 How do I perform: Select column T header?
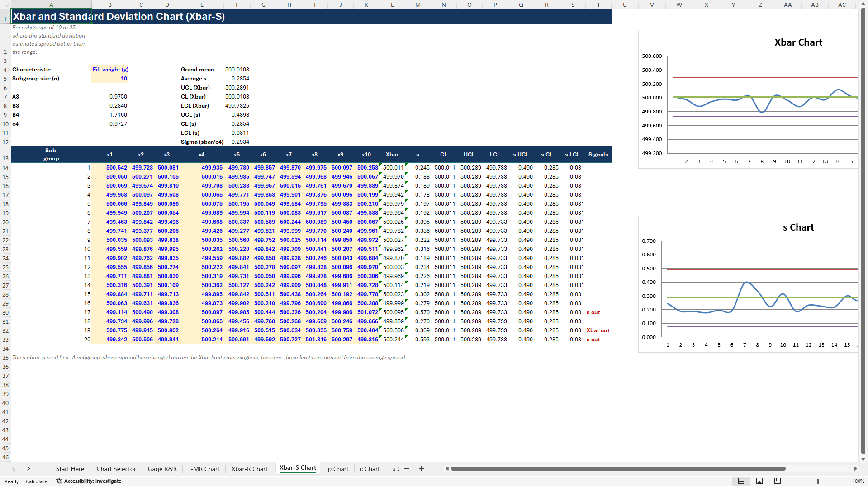pyautogui.click(x=598, y=5)
